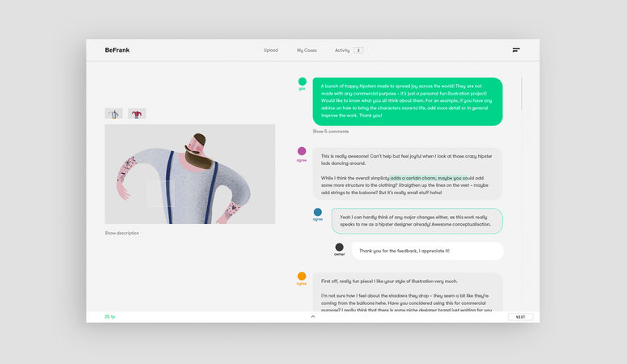Click the bottom bar up chevron
627x364 pixels.
click(x=313, y=316)
